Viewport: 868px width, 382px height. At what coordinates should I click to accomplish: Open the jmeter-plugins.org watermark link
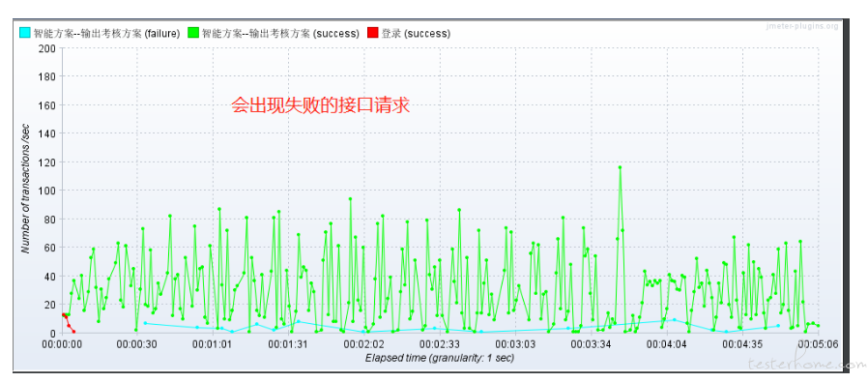[x=802, y=26]
